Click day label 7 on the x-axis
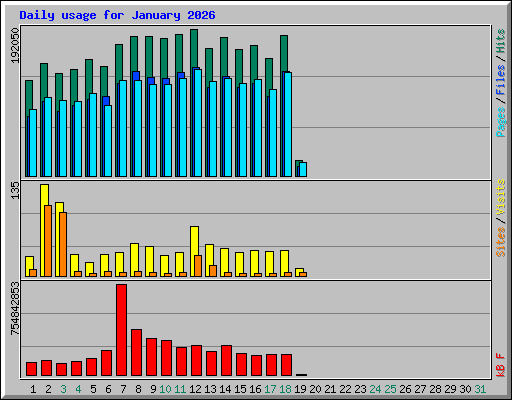This screenshot has height=400, width=512. [x=123, y=389]
